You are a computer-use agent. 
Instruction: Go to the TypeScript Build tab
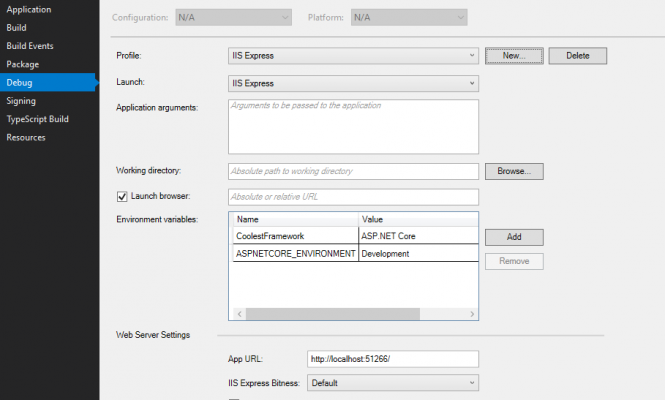[x=37, y=119]
